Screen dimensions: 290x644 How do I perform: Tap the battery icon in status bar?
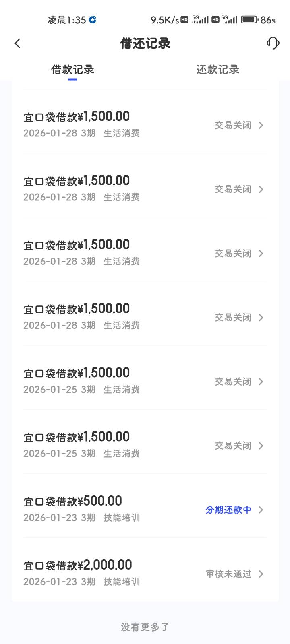[249, 19]
